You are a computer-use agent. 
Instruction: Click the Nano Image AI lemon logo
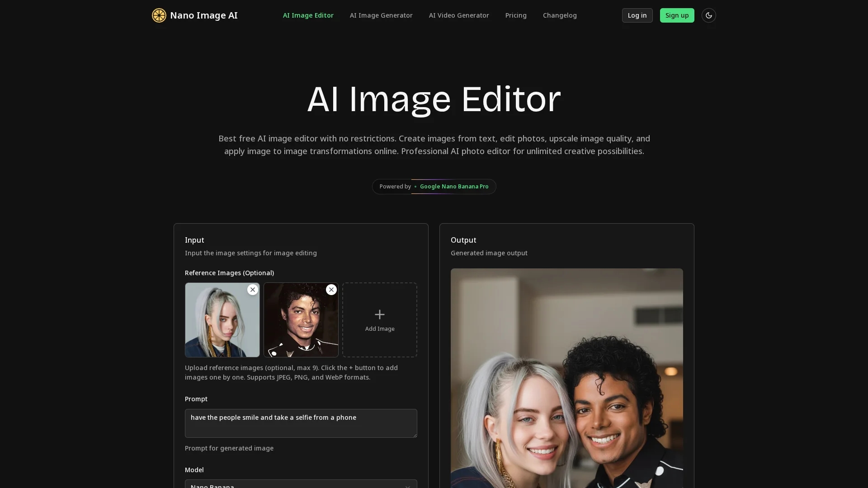(159, 15)
